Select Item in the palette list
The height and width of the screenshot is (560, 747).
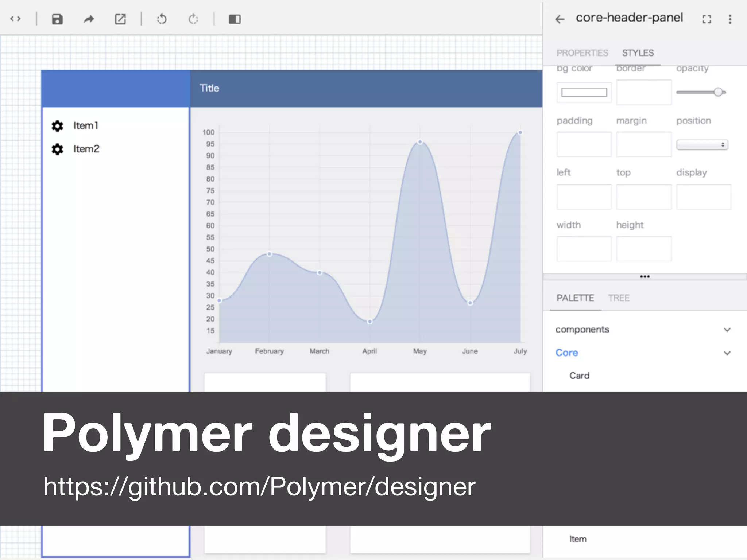(x=578, y=539)
